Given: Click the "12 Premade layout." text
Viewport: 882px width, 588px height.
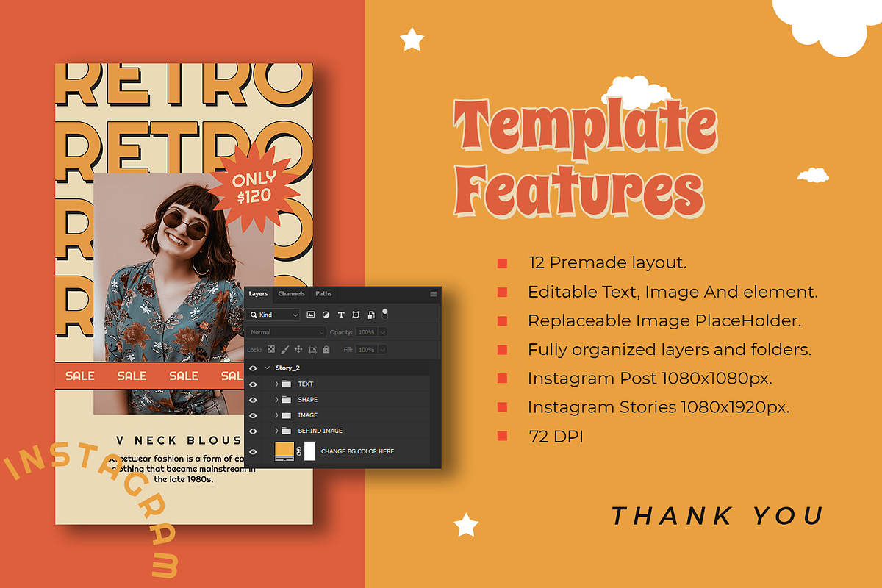Looking at the screenshot, I should (x=607, y=262).
